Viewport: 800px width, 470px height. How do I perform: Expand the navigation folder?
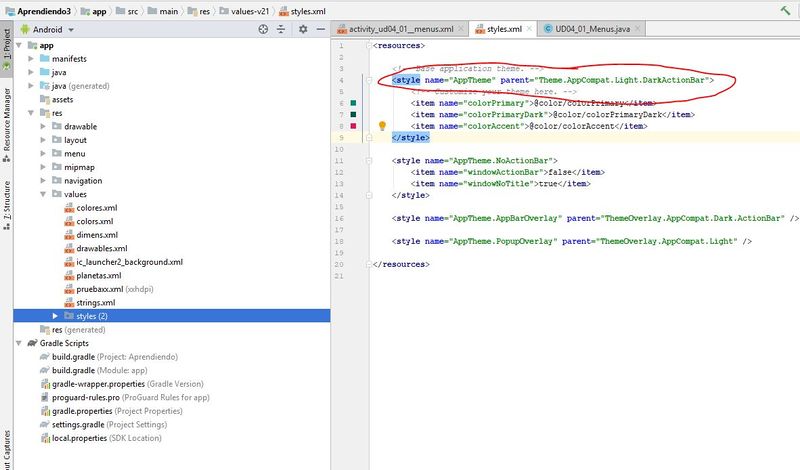[x=43, y=181]
